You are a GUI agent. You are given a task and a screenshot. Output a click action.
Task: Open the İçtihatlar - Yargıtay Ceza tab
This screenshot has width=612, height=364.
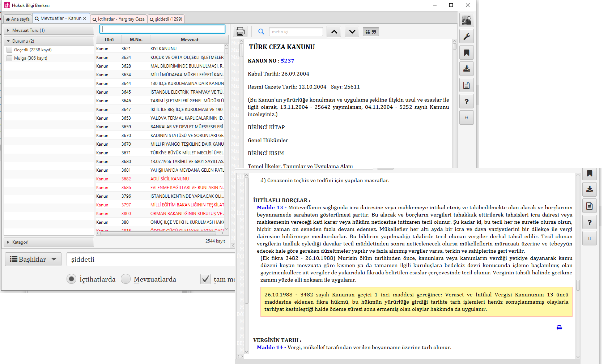pos(119,19)
